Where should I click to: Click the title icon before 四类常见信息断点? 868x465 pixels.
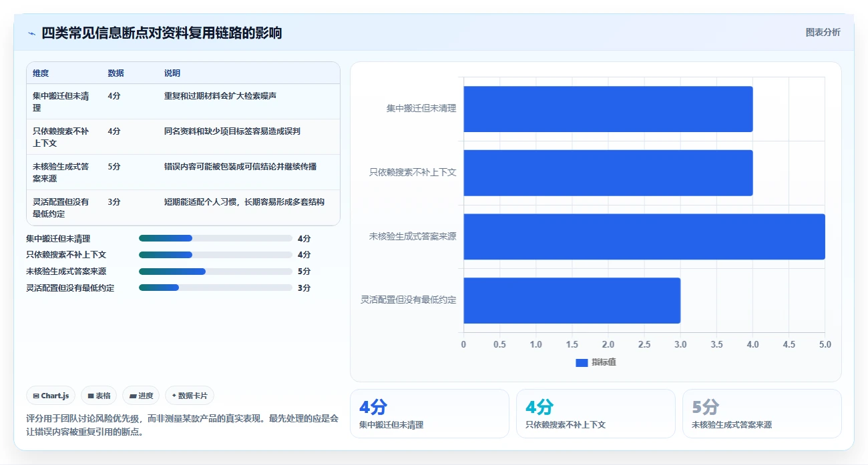coord(32,33)
